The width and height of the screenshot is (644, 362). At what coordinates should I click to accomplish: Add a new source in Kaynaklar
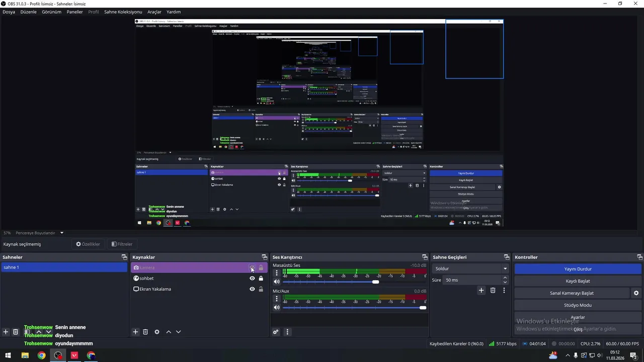[135, 332]
